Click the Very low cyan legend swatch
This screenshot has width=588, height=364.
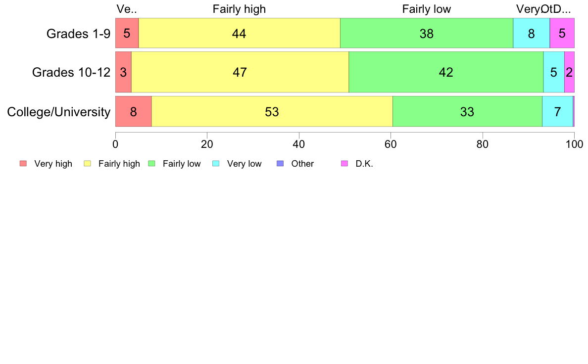(216, 163)
